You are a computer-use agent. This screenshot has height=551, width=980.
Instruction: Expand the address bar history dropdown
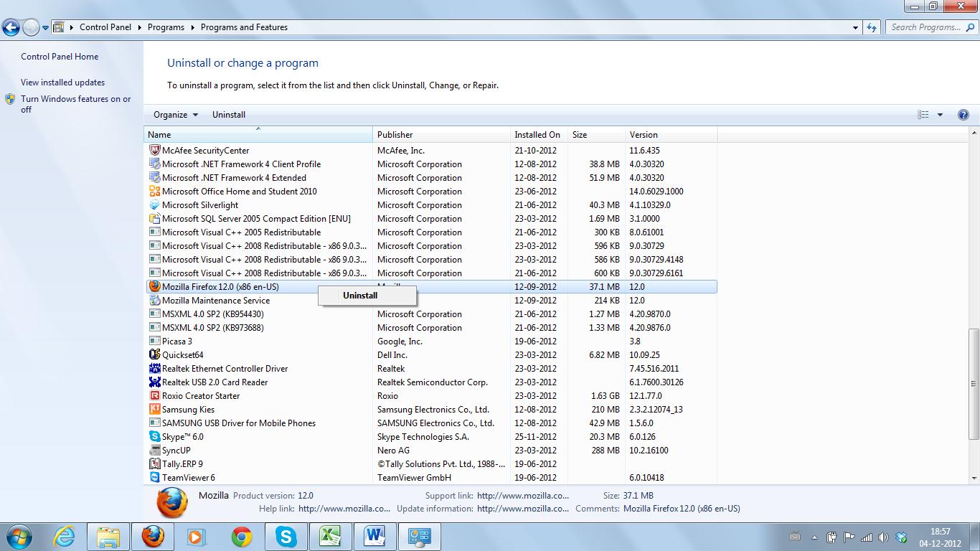tap(855, 27)
